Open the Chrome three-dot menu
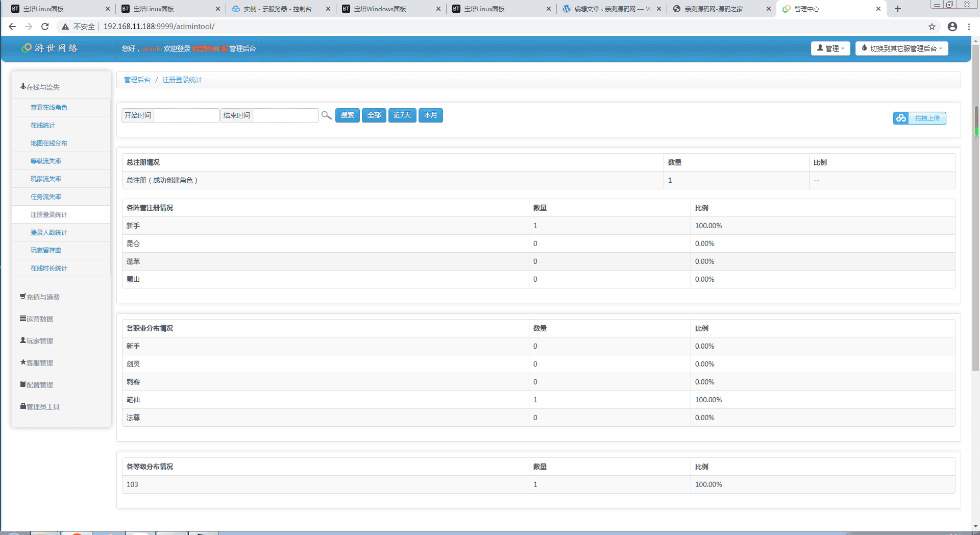This screenshot has width=980, height=535. tap(969, 27)
